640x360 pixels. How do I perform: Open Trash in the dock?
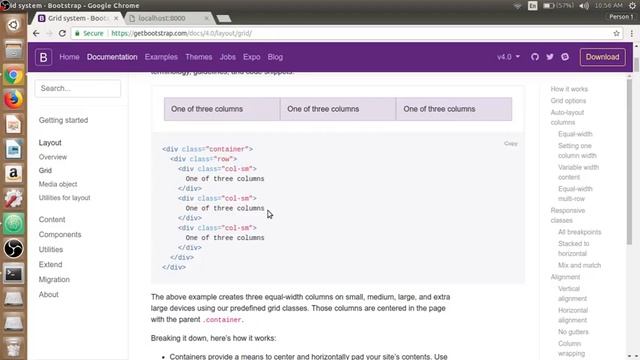13,347
